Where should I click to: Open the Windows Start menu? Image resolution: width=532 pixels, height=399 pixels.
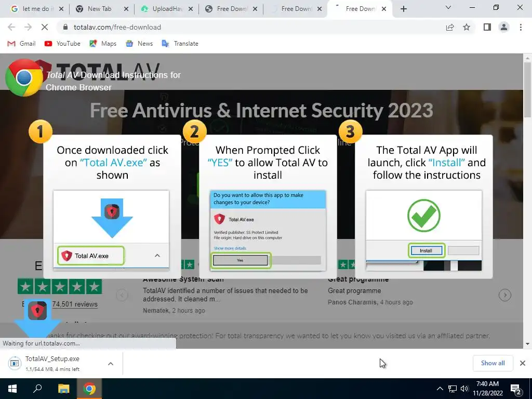pos(12,389)
